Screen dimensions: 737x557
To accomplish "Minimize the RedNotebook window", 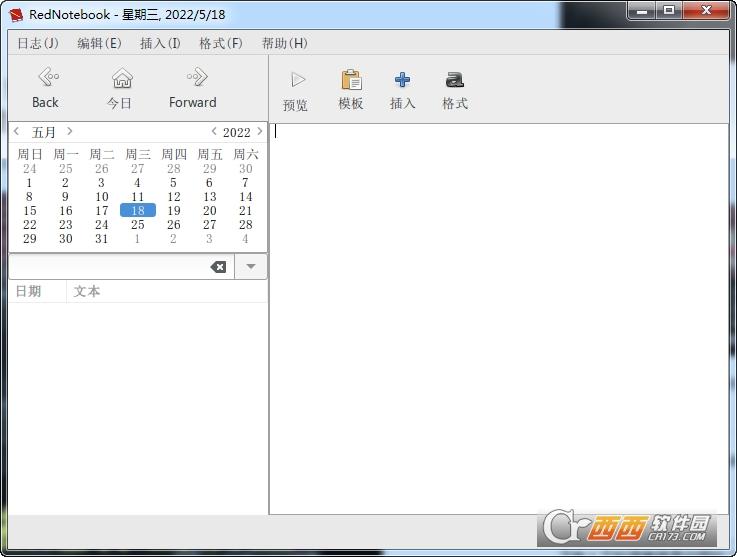I will pyautogui.click(x=642, y=10).
